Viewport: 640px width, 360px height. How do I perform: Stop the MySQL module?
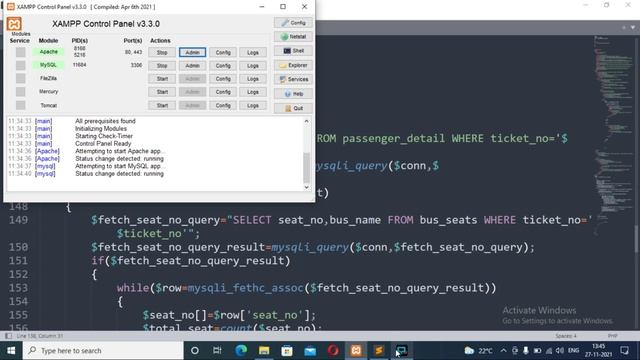click(x=162, y=65)
